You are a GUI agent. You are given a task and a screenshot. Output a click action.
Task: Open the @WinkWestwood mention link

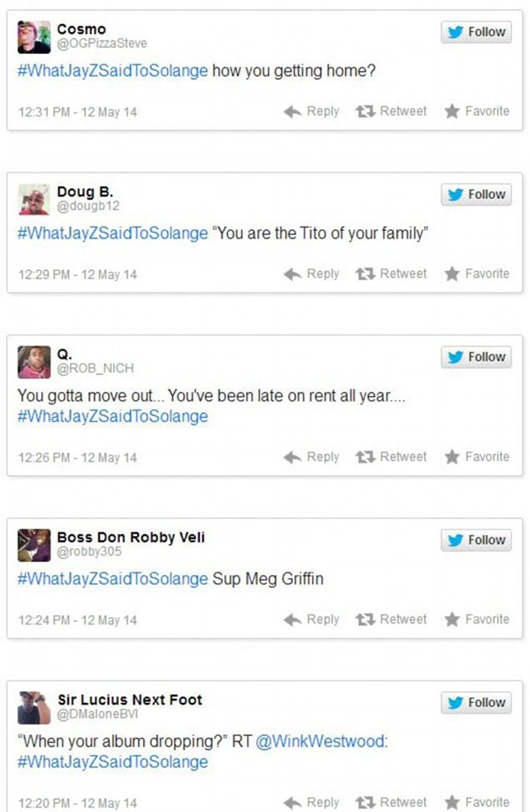321,742
